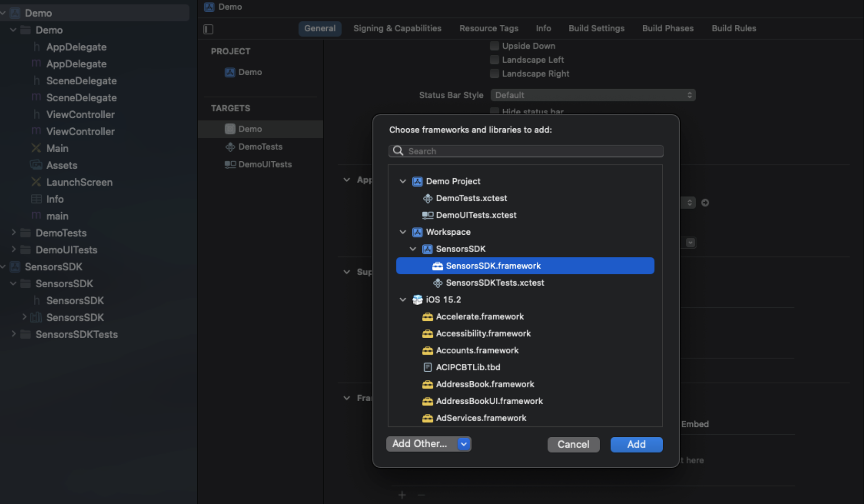Click the Workspace icon in the dialog

coord(417,232)
